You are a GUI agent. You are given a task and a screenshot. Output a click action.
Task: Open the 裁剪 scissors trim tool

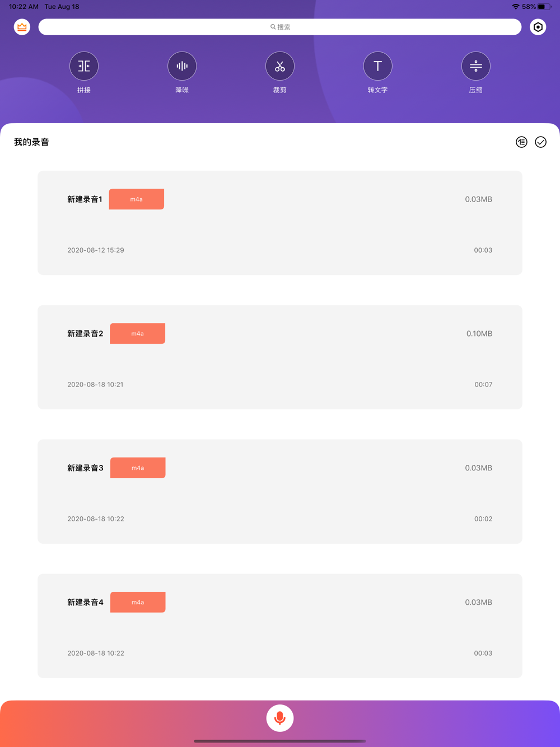pyautogui.click(x=280, y=66)
